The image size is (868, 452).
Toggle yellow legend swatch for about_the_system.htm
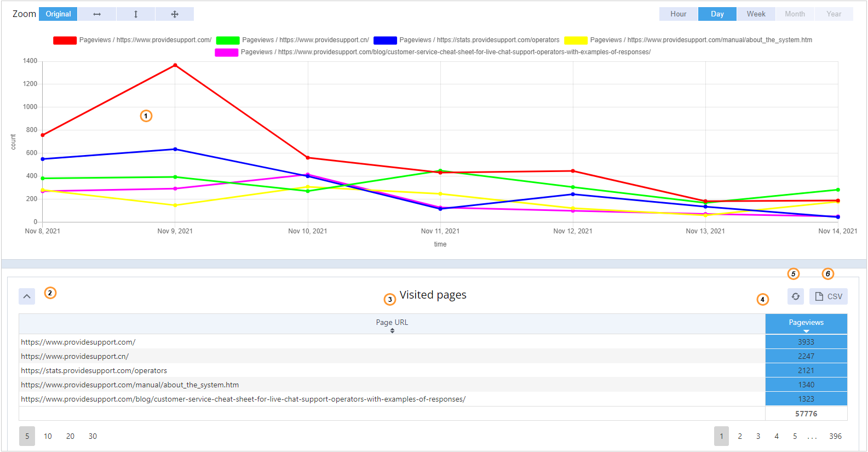point(576,41)
